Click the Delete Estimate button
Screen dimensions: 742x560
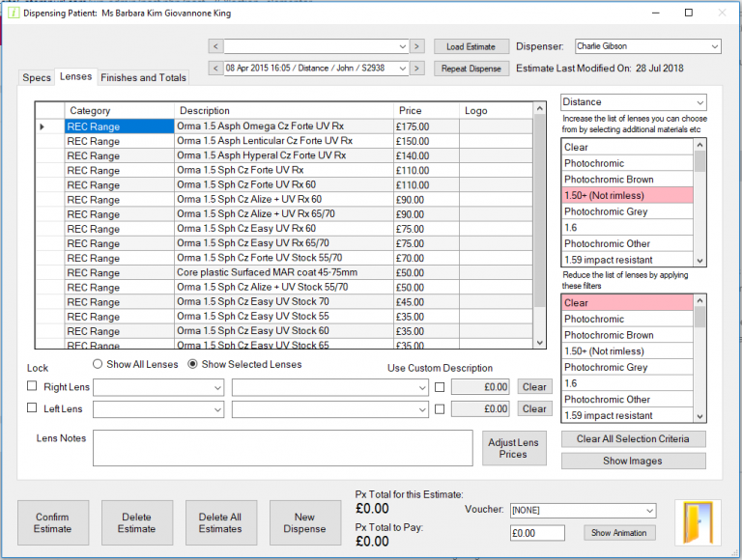point(137,522)
